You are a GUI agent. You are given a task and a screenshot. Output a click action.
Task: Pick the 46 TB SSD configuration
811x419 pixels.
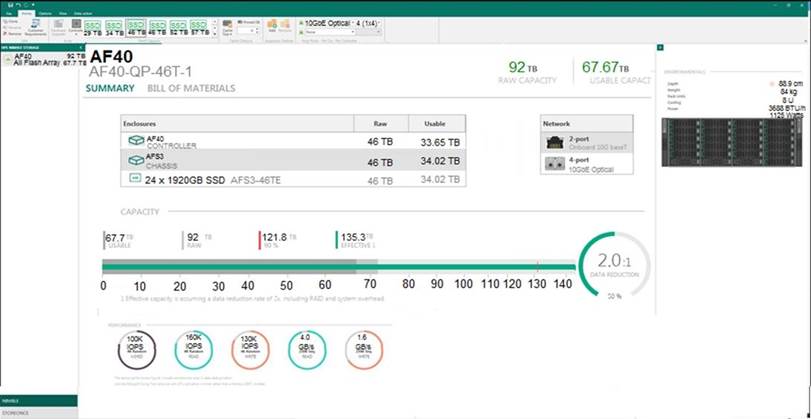135,27
